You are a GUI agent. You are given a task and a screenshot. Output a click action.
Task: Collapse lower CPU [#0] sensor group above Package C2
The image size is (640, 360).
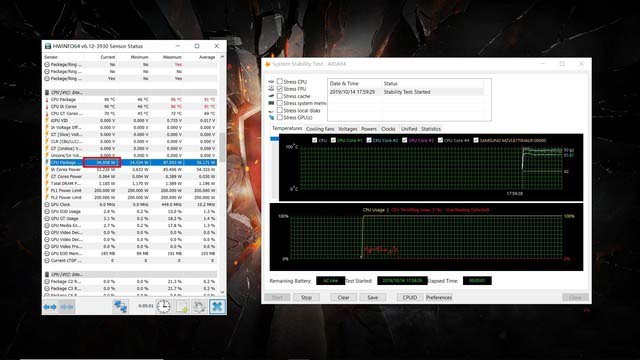pos(131,275)
